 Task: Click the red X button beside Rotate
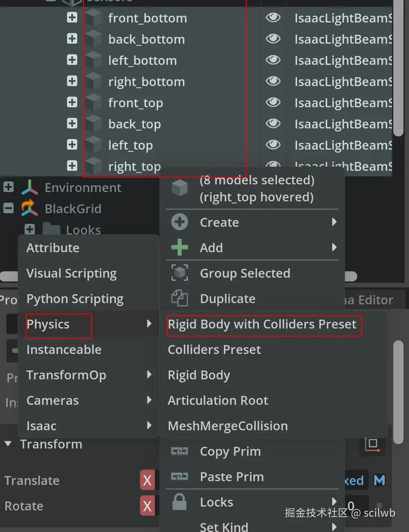point(147,506)
